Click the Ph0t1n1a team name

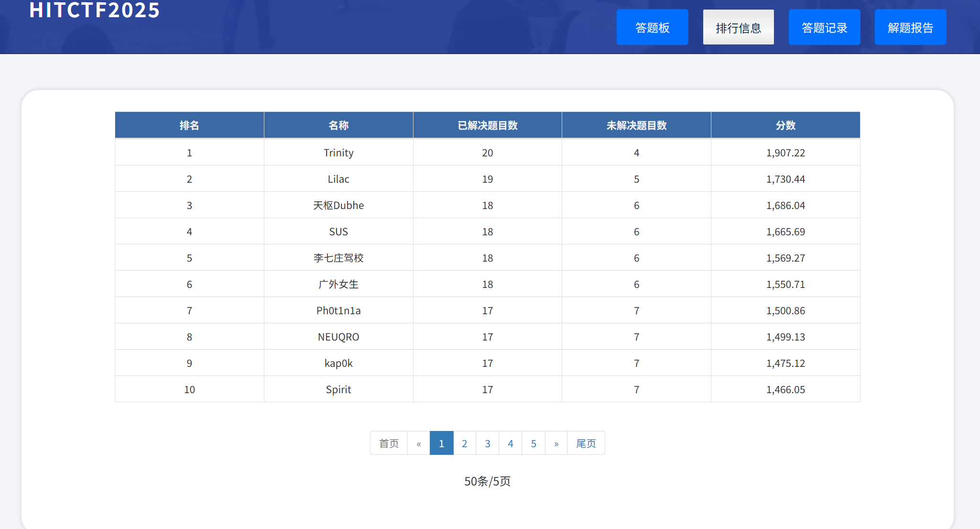tap(338, 310)
